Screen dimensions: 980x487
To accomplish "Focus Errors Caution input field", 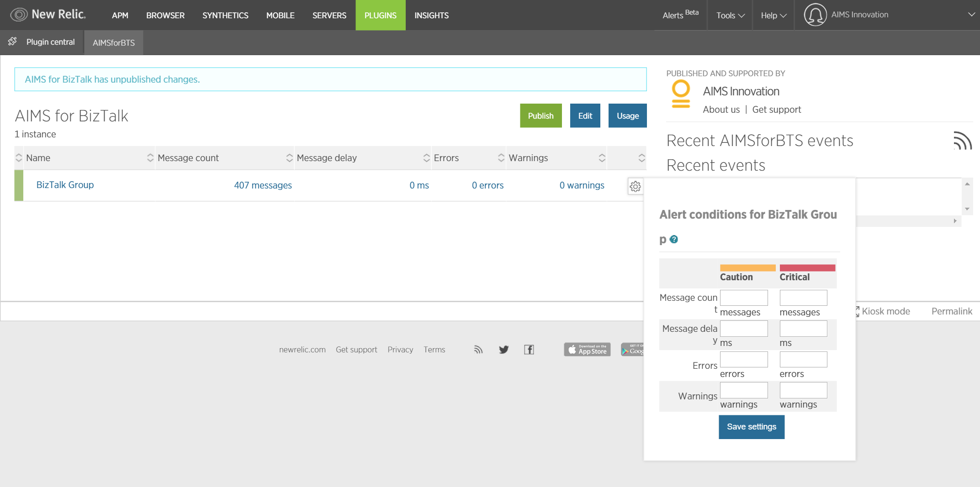I will pos(744,359).
